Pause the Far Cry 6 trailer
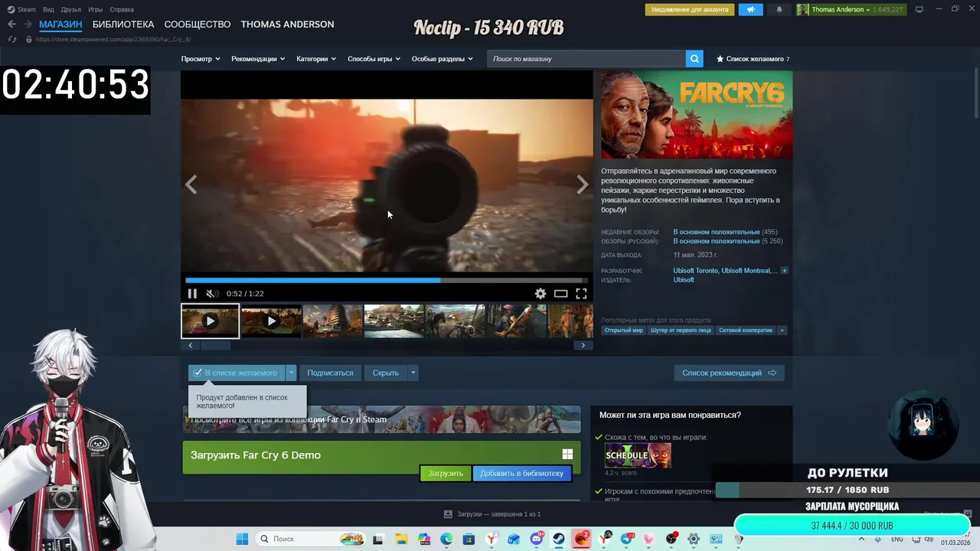The height and width of the screenshot is (551, 980). (x=192, y=294)
